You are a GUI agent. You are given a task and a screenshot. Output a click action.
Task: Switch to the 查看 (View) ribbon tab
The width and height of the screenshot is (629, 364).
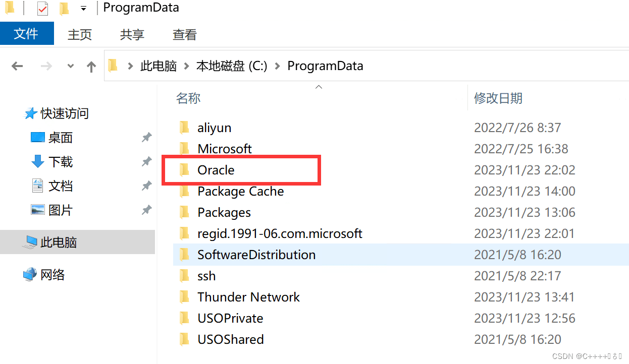coord(185,34)
